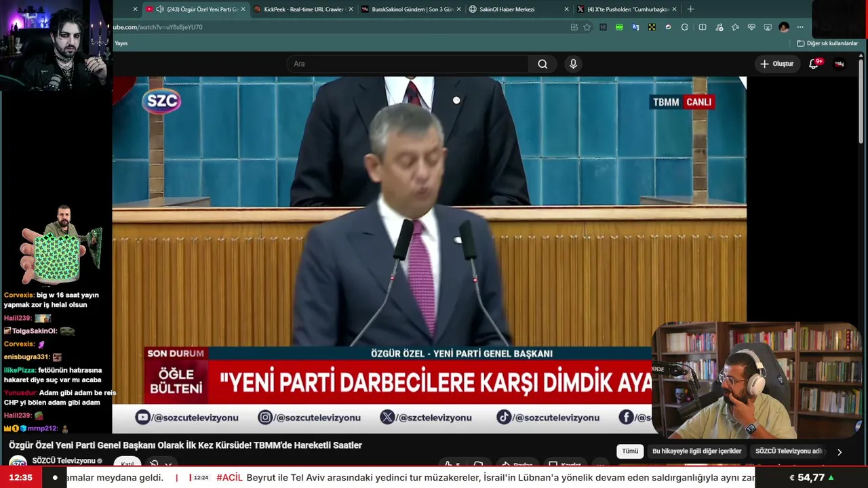Search YouTube with the magnifier button
The height and width of the screenshot is (488, 868).
pyautogui.click(x=542, y=64)
